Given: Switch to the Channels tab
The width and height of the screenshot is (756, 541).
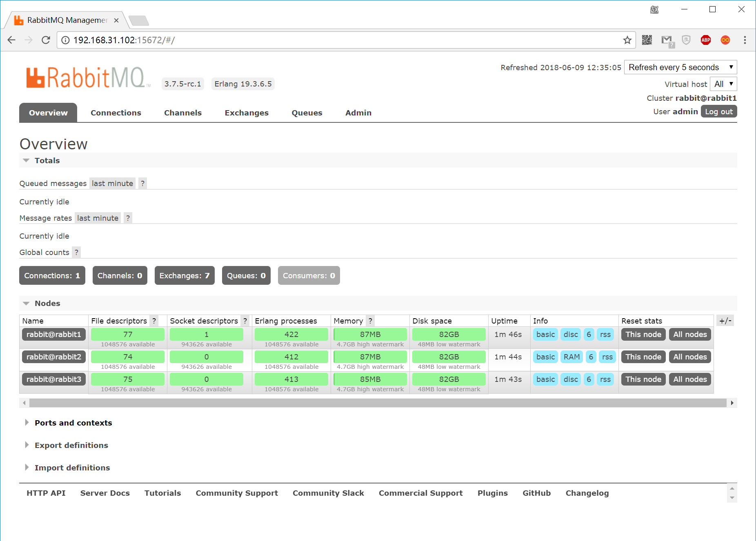Looking at the screenshot, I should 183,113.
